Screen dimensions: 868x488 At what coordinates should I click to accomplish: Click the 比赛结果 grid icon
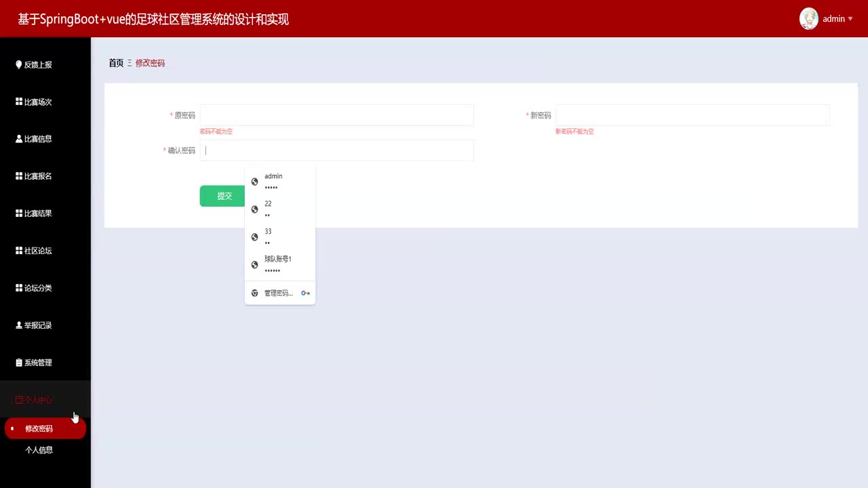pyautogui.click(x=19, y=213)
